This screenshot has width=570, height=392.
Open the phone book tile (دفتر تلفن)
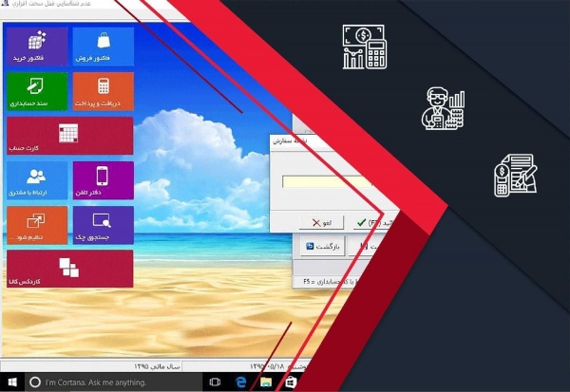pyautogui.click(x=104, y=180)
